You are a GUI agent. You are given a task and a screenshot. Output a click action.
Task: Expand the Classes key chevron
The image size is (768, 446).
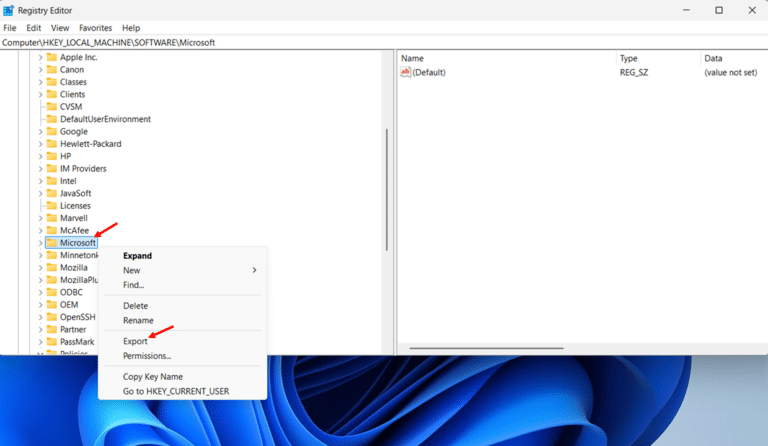pyautogui.click(x=40, y=82)
